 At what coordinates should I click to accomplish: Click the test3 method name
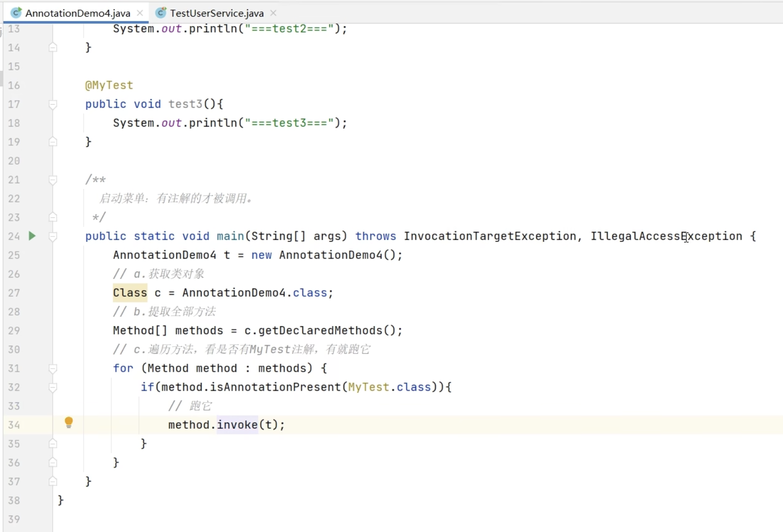[185, 104]
